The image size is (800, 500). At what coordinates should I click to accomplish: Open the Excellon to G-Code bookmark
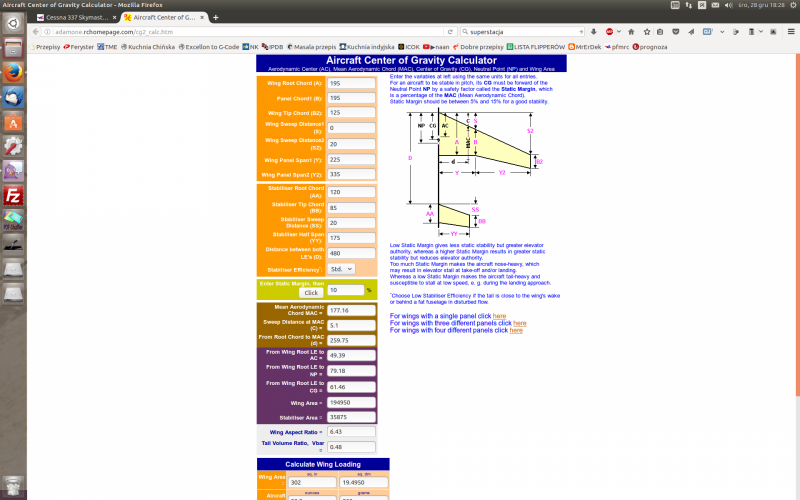click(x=212, y=46)
